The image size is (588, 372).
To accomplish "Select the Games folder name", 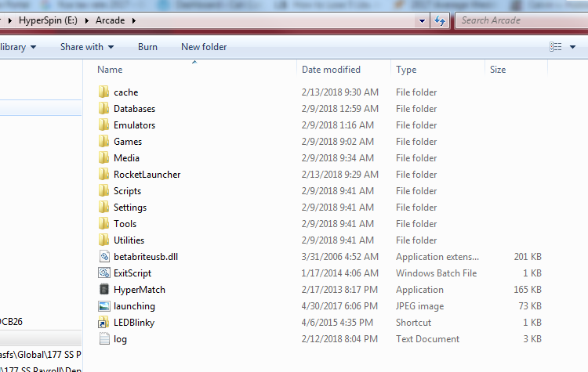I will 128,142.
